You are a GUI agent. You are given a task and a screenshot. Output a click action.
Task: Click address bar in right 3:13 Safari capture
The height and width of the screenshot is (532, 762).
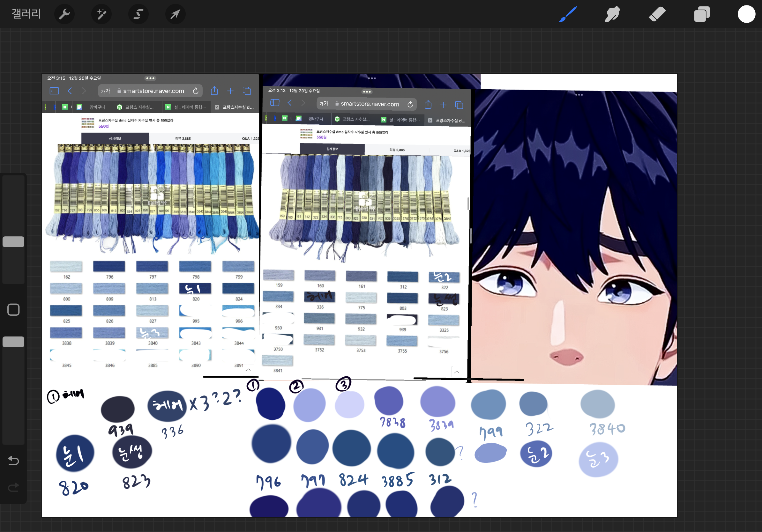367,104
